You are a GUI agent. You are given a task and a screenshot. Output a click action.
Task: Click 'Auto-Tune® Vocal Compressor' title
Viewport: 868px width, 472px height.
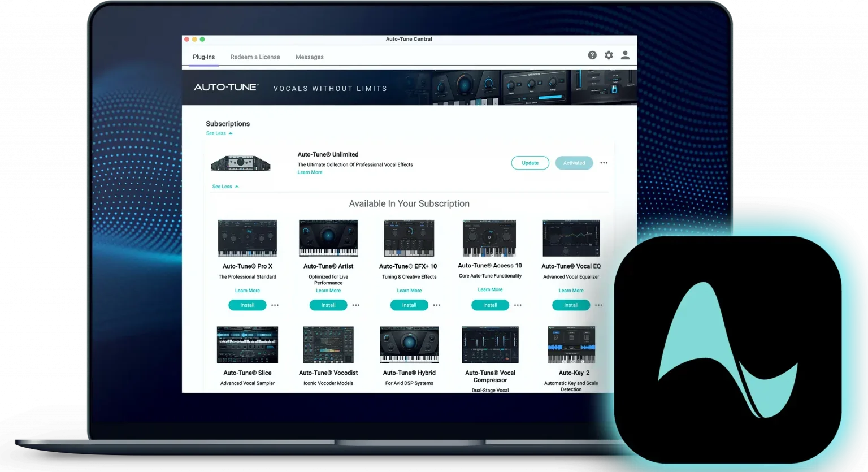[x=490, y=376]
